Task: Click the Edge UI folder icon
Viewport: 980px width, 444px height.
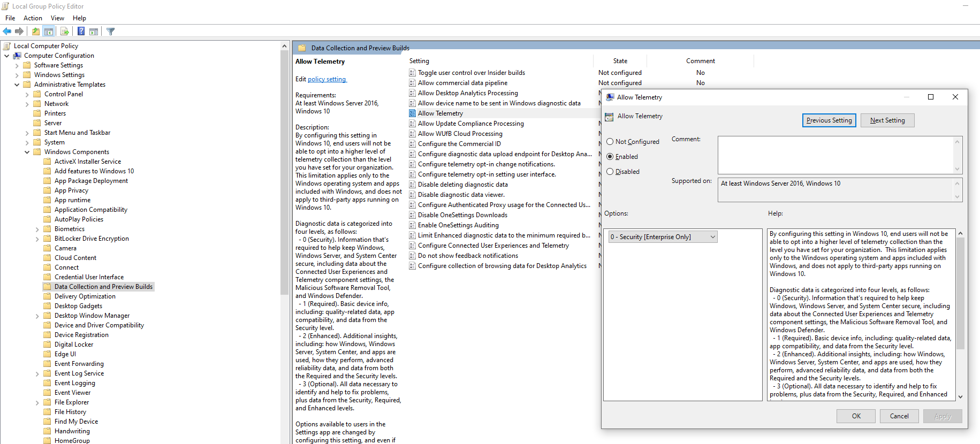Action: (48, 354)
